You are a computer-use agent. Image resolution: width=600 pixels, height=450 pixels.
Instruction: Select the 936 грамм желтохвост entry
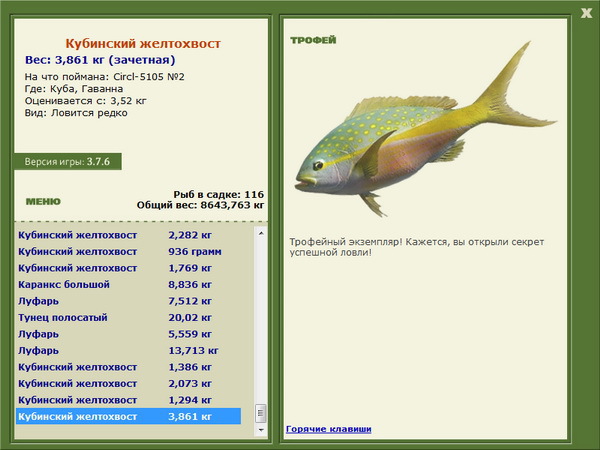click(129, 251)
